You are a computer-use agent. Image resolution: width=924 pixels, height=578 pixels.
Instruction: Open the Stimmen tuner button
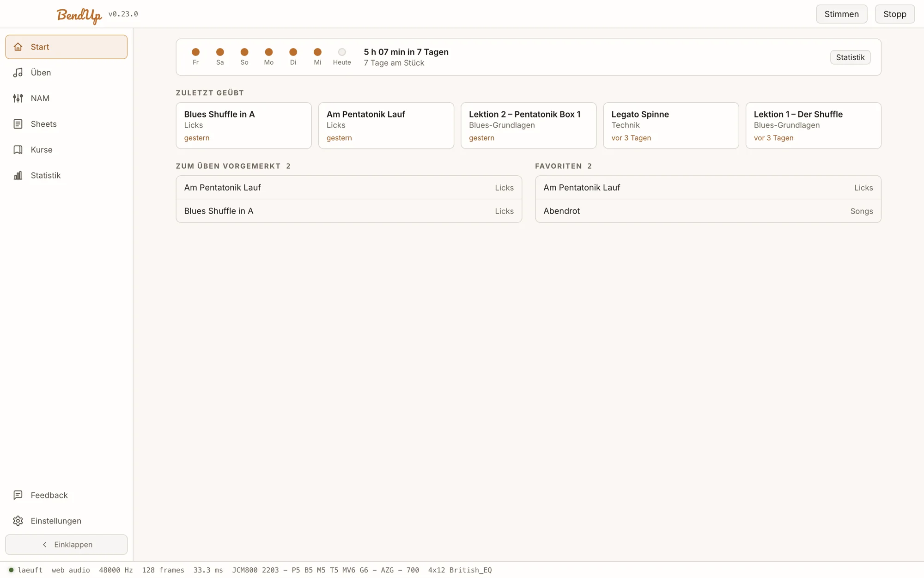click(842, 14)
